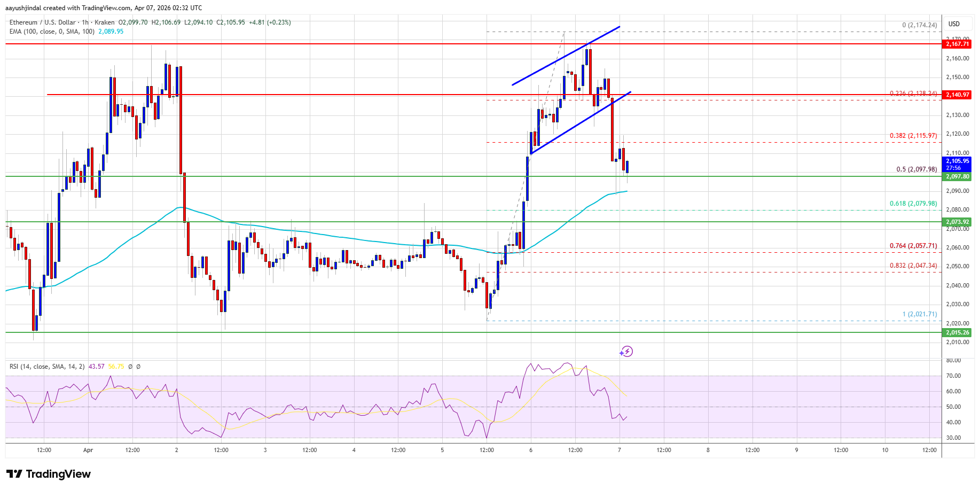The image size is (980, 490).
Task: Click the Apr label on time axis
Action: 88,450
